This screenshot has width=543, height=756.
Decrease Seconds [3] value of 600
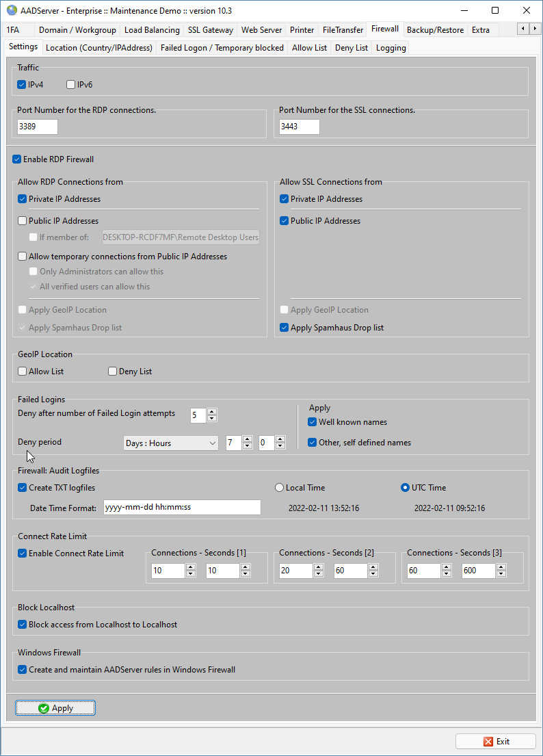point(501,575)
